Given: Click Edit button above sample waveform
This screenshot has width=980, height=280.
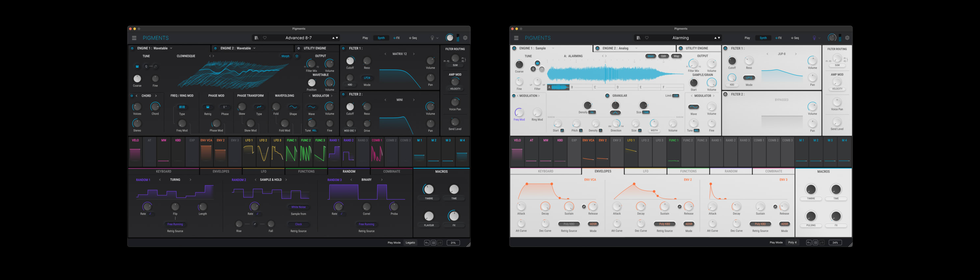Looking at the screenshot, I should pos(663,56).
